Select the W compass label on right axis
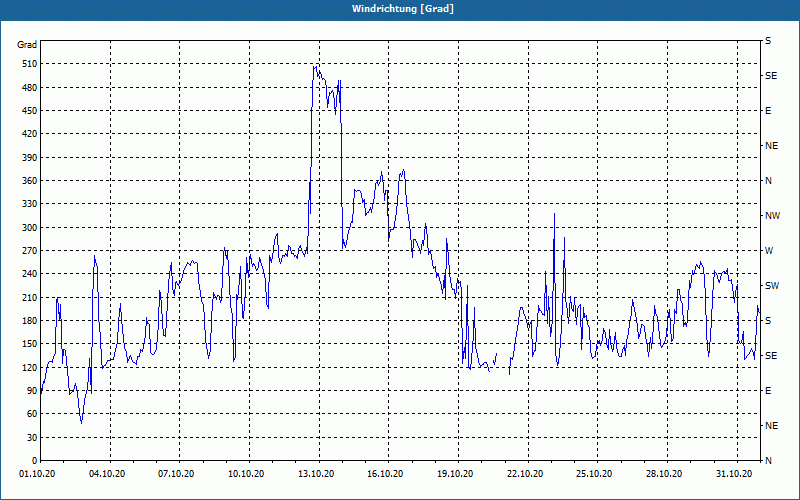This screenshot has width=800, height=500. [x=769, y=251]
